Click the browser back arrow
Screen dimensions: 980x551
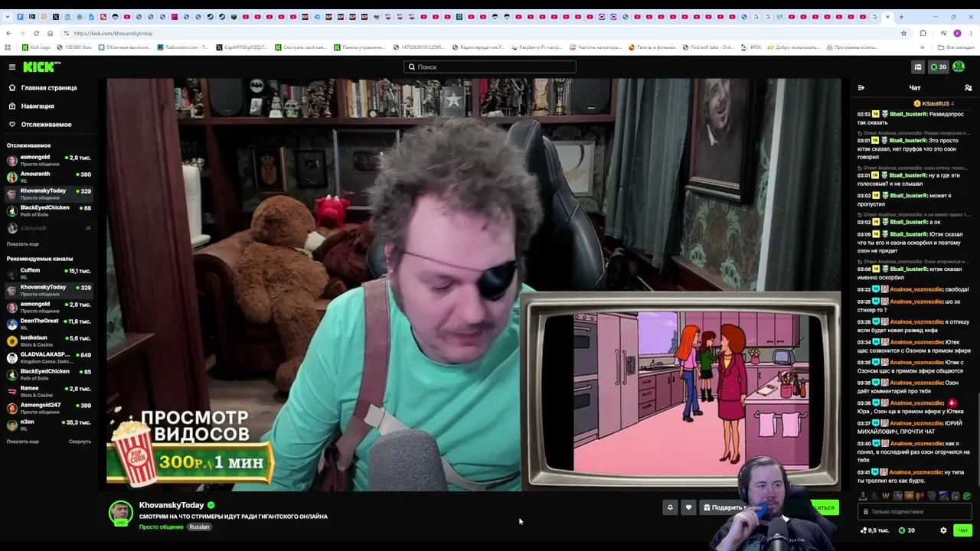tap(8, 34)
